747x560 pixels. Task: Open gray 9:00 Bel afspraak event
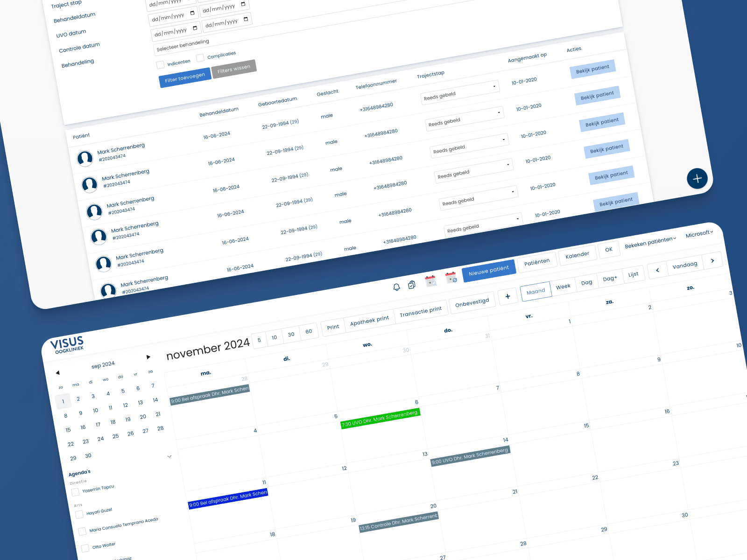[210, 395]
